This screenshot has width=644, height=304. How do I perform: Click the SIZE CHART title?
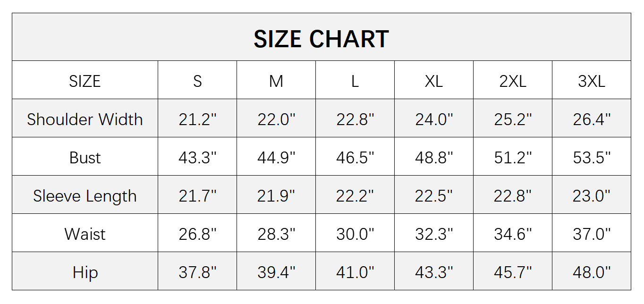pyautogui.click(x=321, y=39)
